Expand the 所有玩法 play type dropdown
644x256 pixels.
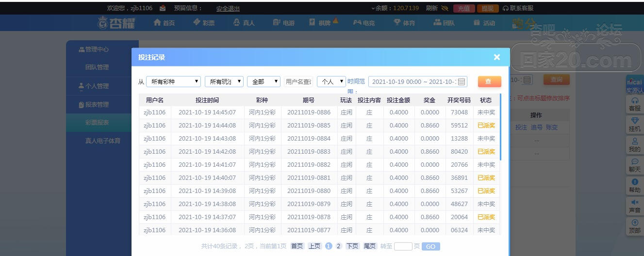click(x=224, y=82)
